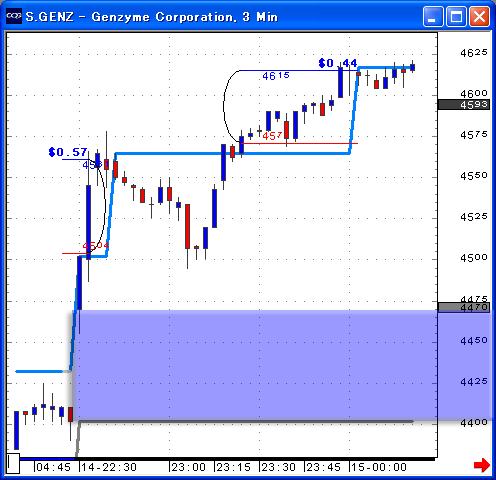Click 4425 on the price scale
Image resolution: width=496 pixels, height=480 pixels.
pos(474,382)
